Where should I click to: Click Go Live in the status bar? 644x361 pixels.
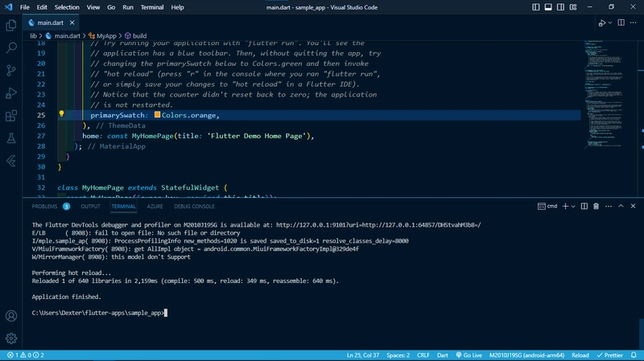click(468, 355)
